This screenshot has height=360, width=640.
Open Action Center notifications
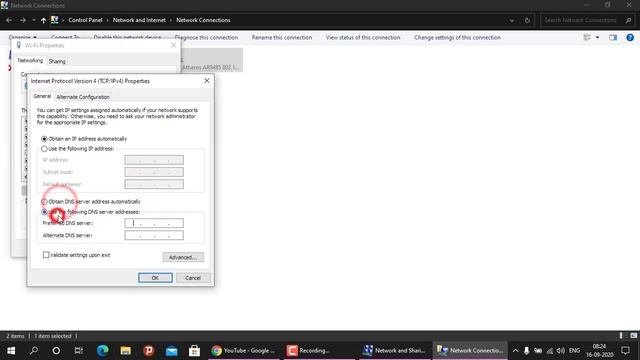tap(625, 351)
